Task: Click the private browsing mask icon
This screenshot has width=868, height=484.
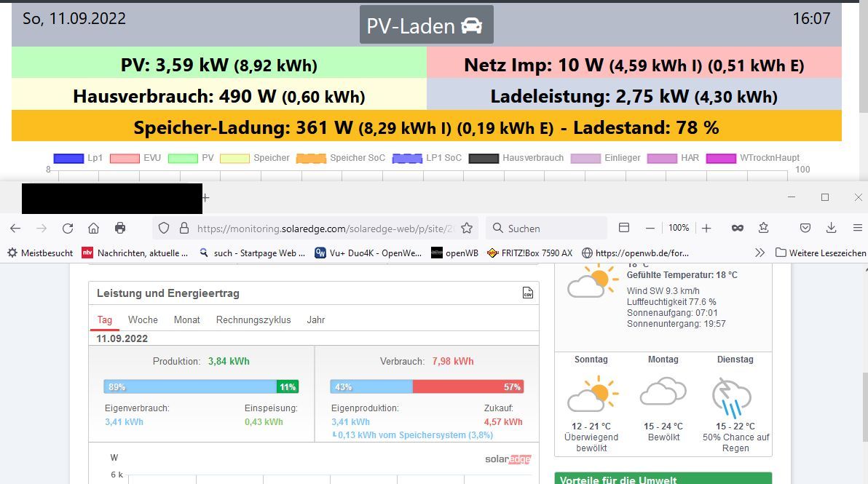Action: (738, 228)
